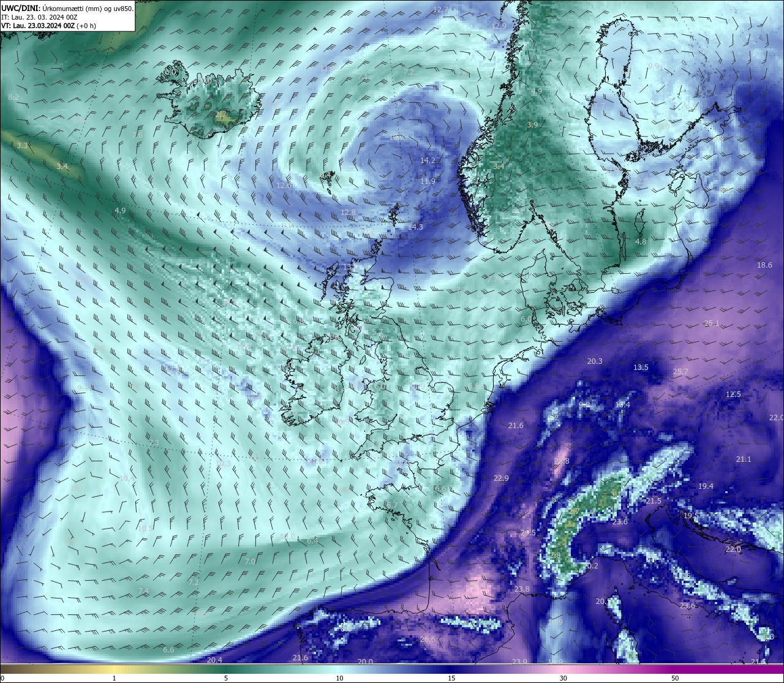Click the 12.5 map value

pyautogui.click(x=733, y=394)
